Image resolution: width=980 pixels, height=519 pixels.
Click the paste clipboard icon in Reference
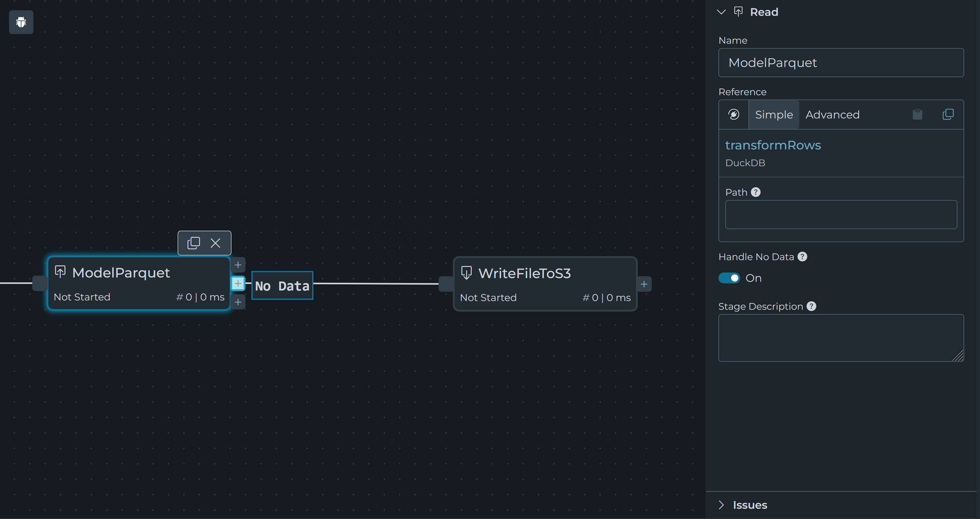[x=918, y=114]
